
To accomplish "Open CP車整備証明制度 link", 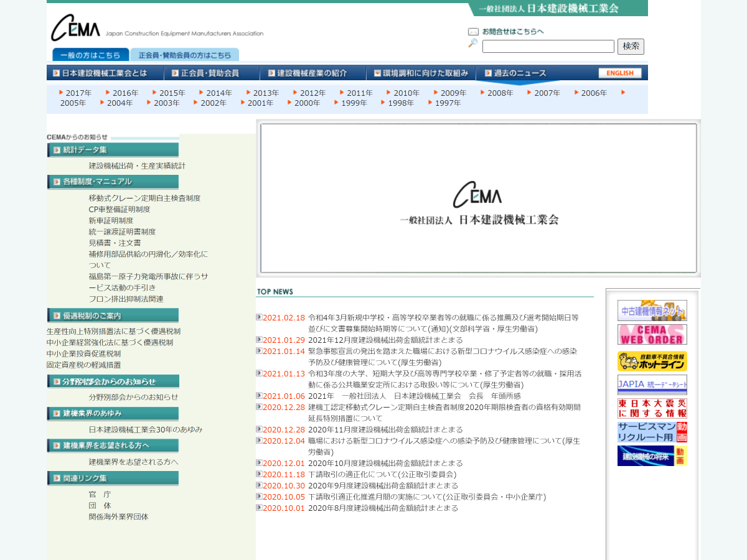I will click(x=120, y=209).
